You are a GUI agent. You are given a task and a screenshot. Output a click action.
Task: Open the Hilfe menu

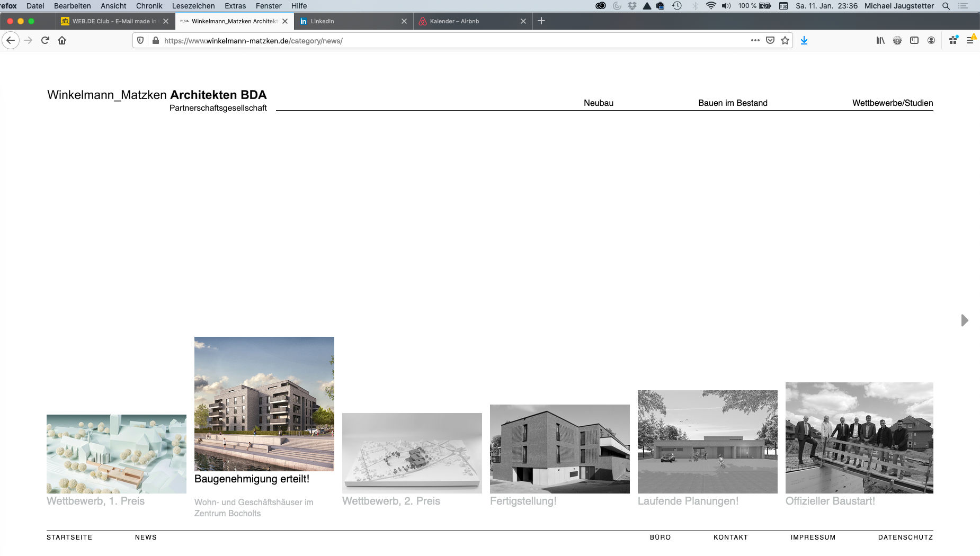click(299, 6)
